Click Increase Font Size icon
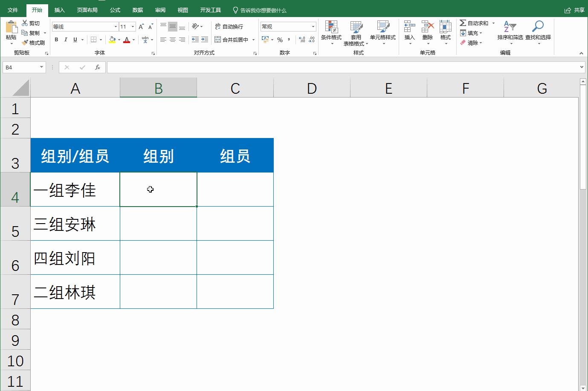Screen dimensions: 588x391 [x=141, y=26]
